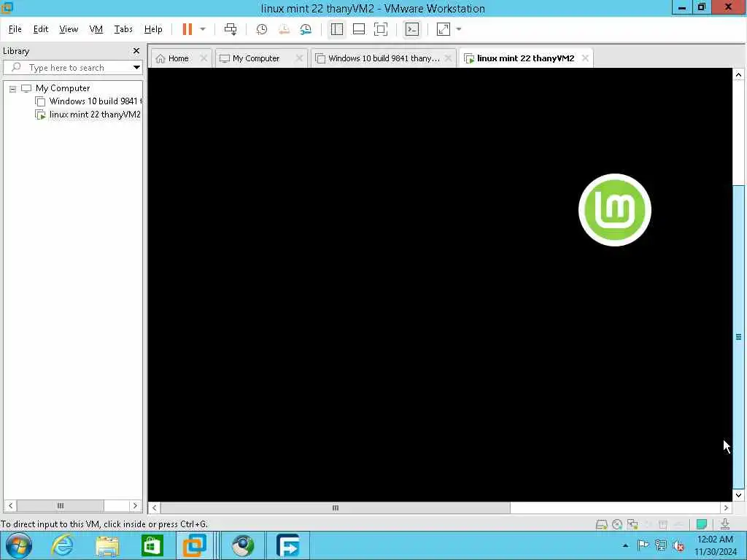Toggle the library sidebar view icon

[x=337, y=29]
